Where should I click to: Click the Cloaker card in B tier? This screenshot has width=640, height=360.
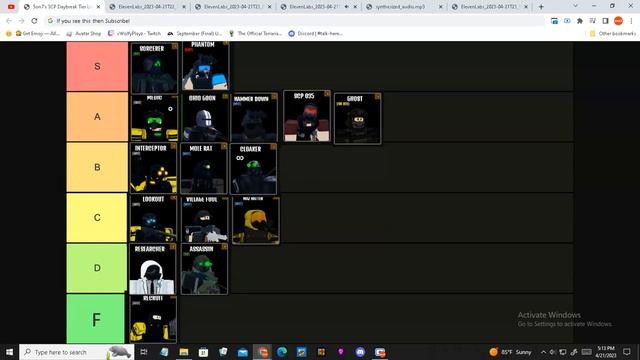(253, 169)
